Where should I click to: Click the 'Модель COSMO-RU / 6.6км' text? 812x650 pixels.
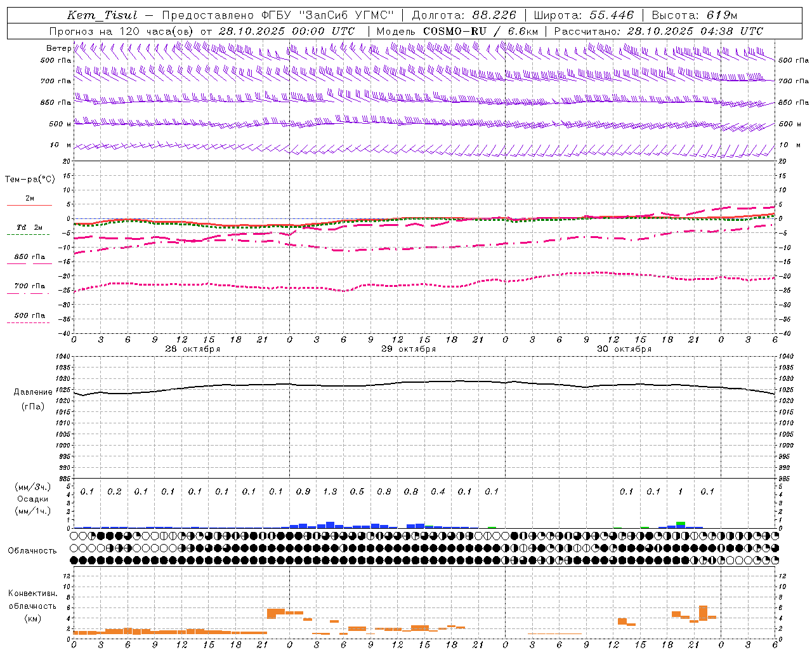click(x=457, y=31)
